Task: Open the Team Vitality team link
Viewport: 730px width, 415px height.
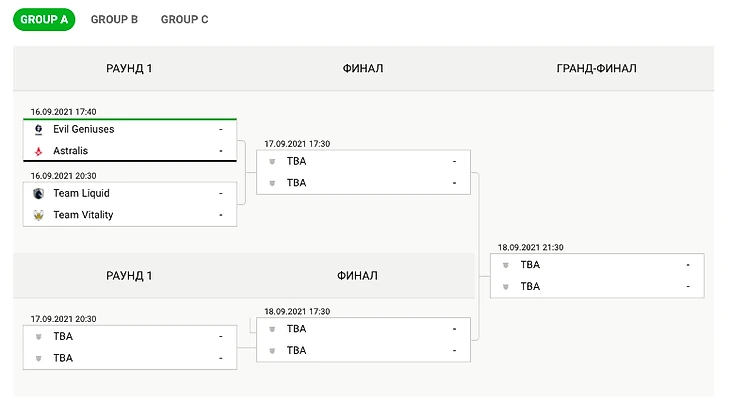Action: point(83,215)
